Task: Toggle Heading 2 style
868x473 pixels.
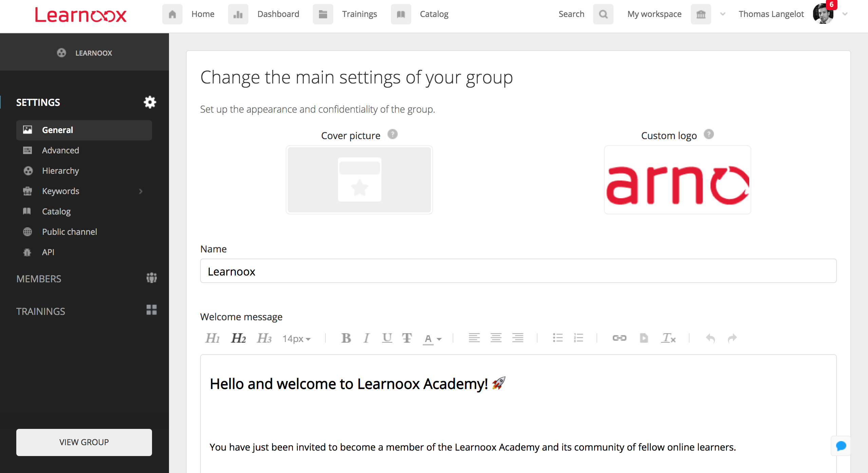Action: coord(238,338)
